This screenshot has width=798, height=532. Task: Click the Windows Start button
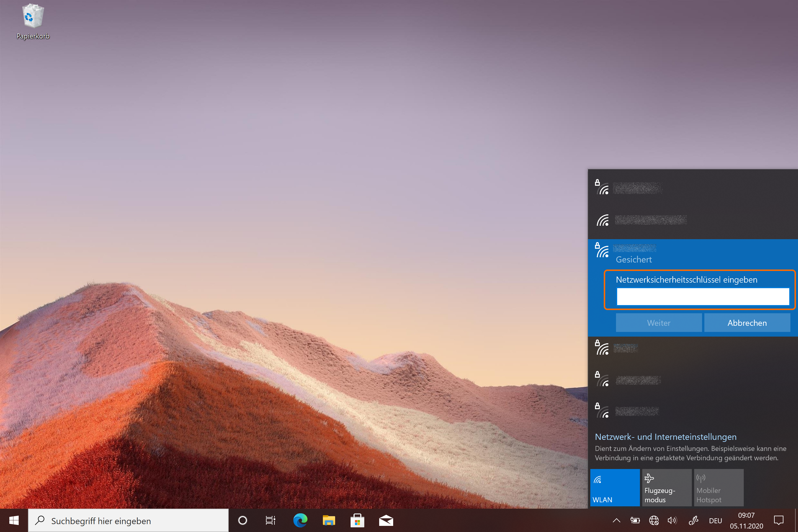pyautogui.click(x=14, y=520)
